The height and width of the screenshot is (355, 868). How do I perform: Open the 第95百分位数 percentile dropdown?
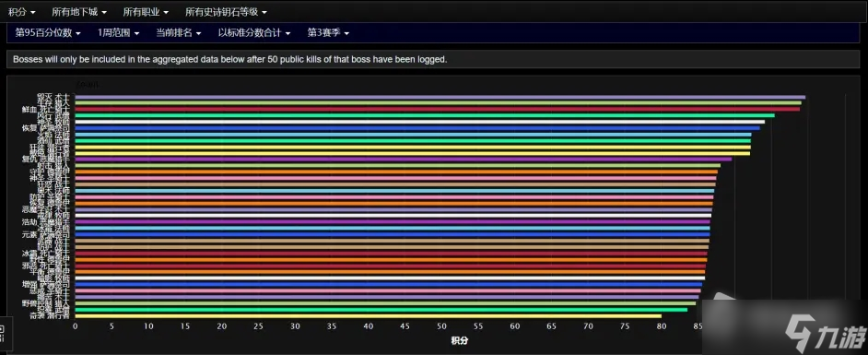48,32
